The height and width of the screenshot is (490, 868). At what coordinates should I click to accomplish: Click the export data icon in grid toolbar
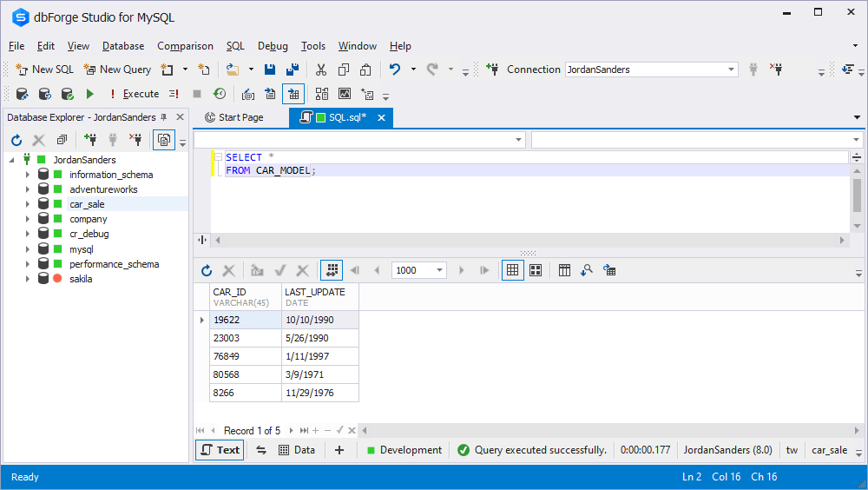pos(609,270)
